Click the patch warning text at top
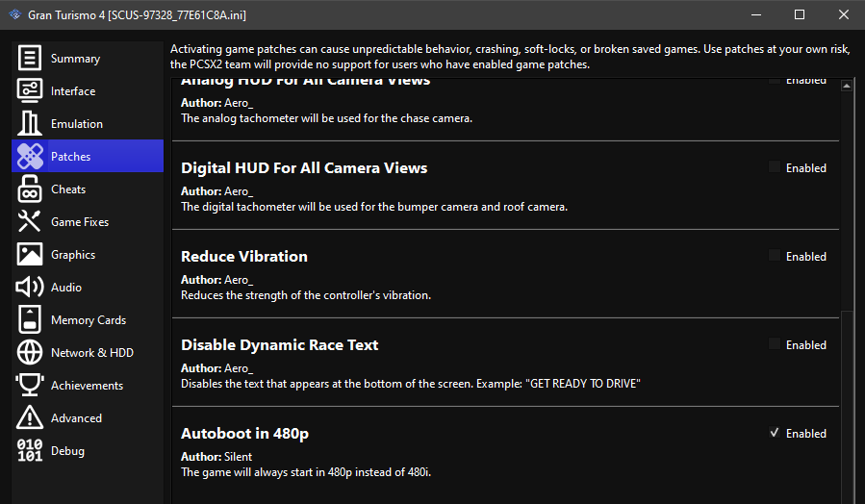The width and height of the screenshot is (865, 504). click(x=510, y=57)
